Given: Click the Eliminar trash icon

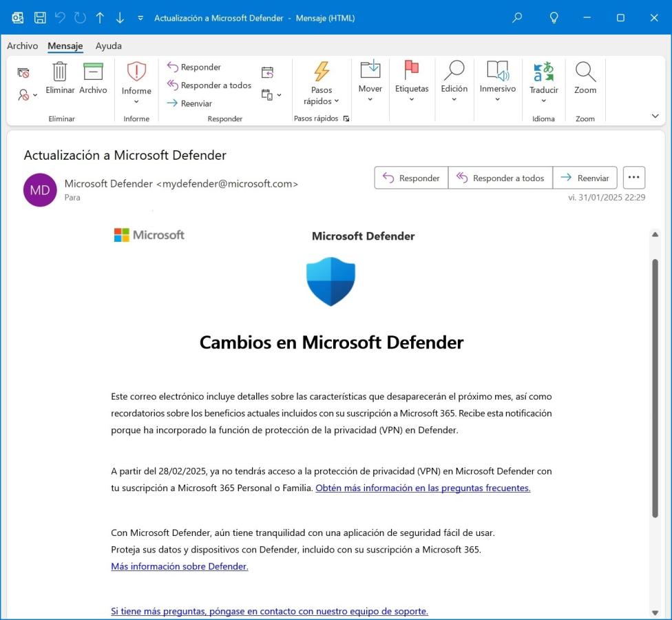Looking at the screenshot, I should [x=60, y=72].
